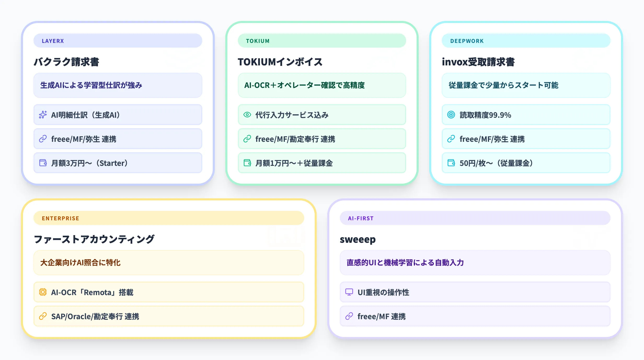The height and width of the screenshot is (360, 644).
Task: Click the link icon in the sweeep card
Action: click(x=349, y=316)
